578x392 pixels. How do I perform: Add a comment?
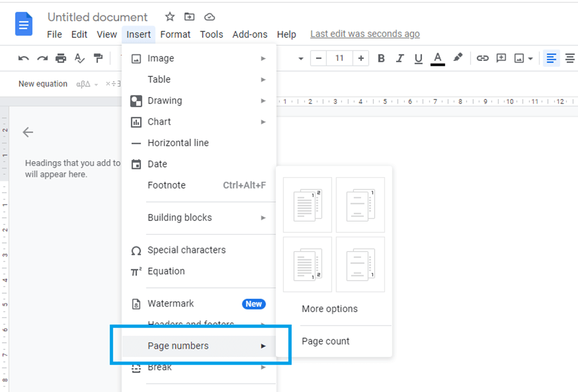[501, 58]
